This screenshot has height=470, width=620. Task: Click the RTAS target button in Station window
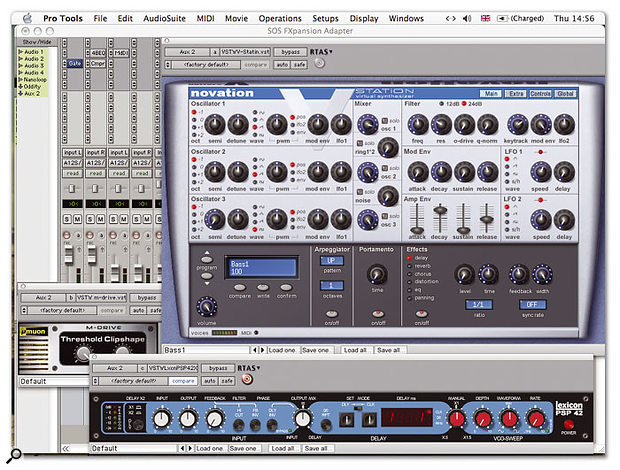(x=319, y=63)
